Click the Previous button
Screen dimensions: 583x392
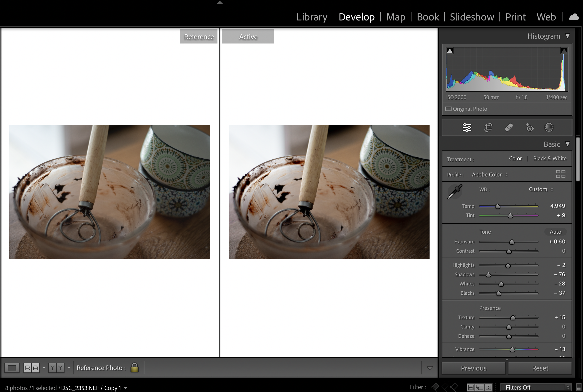(473, 368)
